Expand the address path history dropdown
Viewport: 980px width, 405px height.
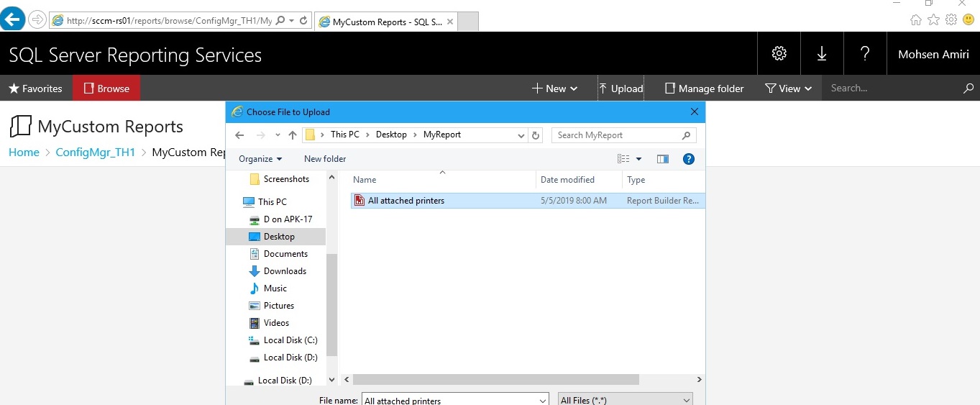(x=521, y=135)
